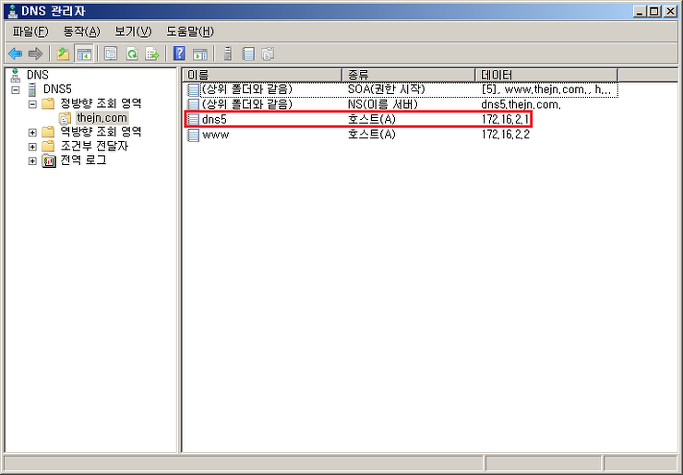Minimize the DNS 관리자 window
Viewport: 683px width, 475px height.
click(x=639, y=11)
